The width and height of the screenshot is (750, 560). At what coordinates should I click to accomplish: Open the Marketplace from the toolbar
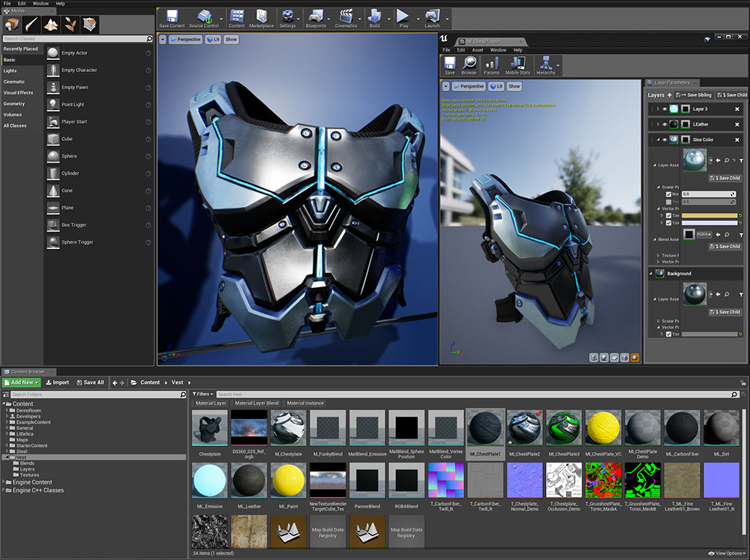tap(262, 19)
